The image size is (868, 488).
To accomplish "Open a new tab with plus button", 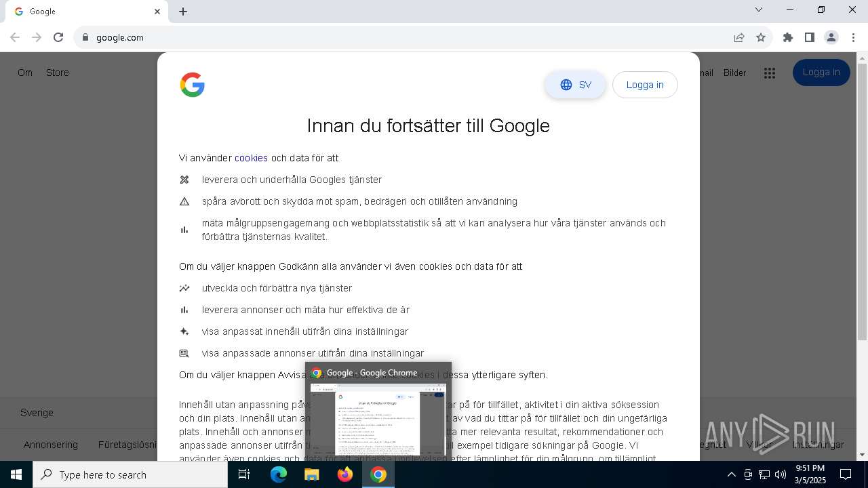I will pos(183,12).
